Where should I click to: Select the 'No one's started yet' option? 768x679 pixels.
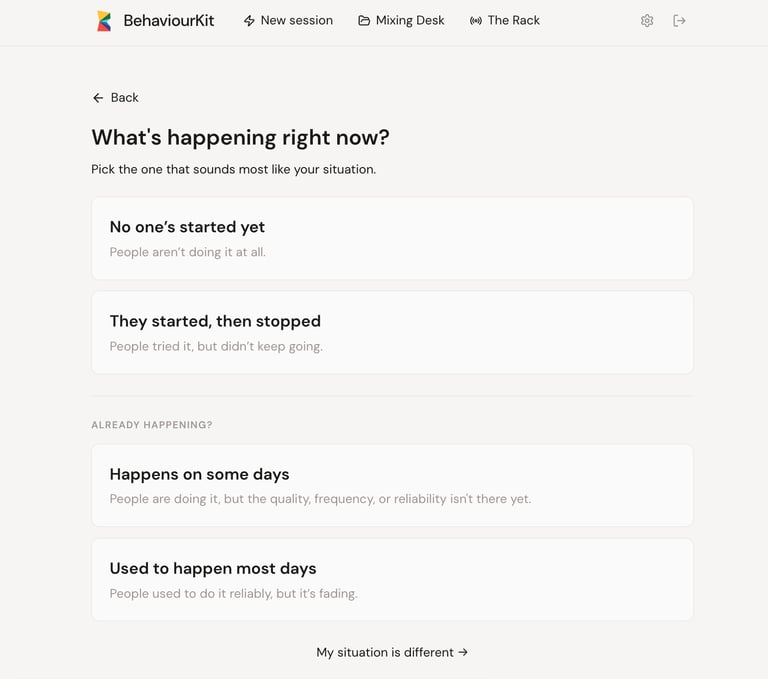point(392,238)
